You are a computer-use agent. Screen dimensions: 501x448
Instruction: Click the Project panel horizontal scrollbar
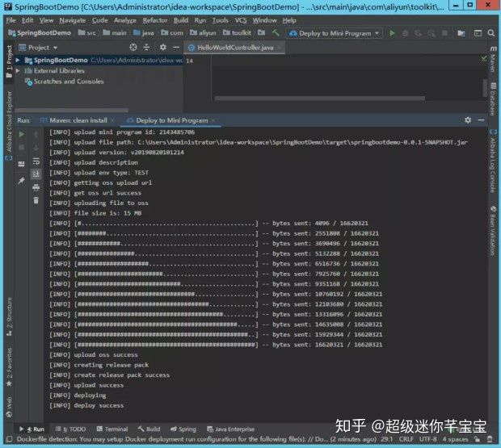72,110
